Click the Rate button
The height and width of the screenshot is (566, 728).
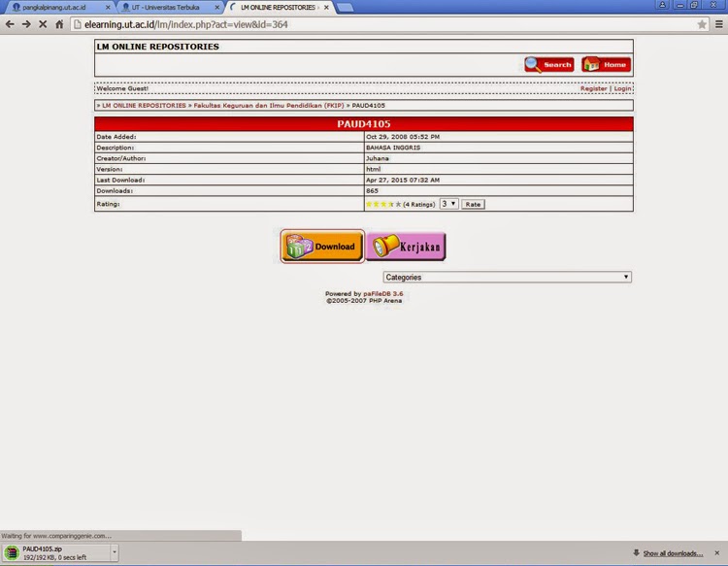[473, 204]
